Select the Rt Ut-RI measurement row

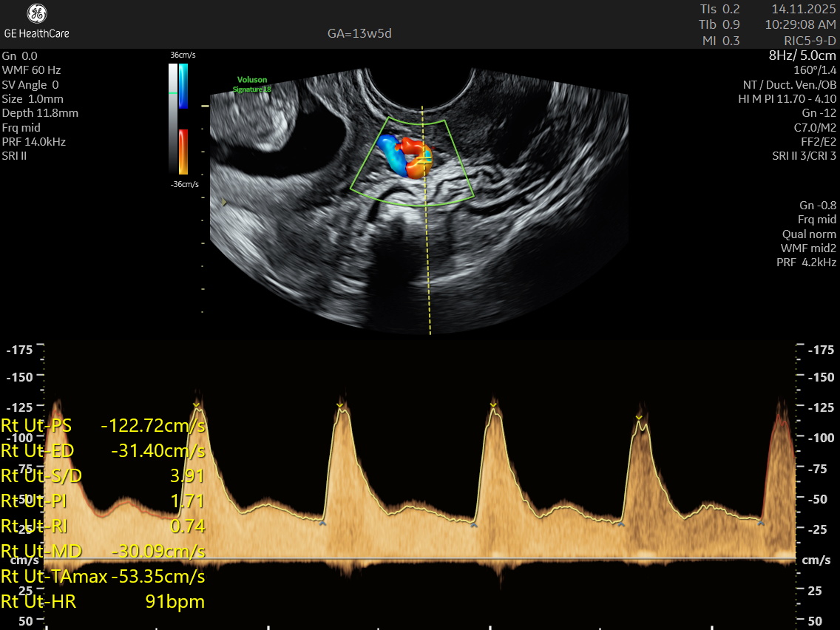click(104, 526)
